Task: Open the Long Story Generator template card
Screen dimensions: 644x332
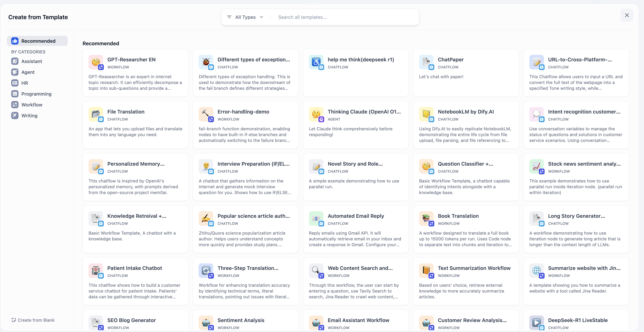Action: (576, 229)
